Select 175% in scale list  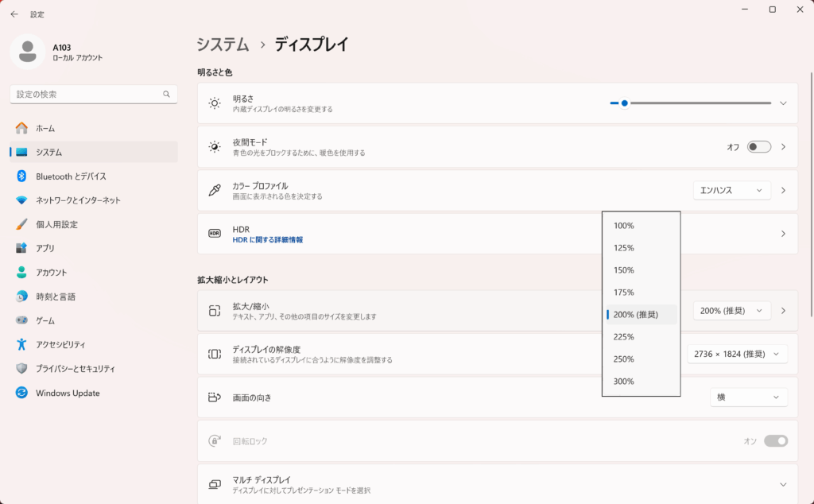[x=642, y=293]
